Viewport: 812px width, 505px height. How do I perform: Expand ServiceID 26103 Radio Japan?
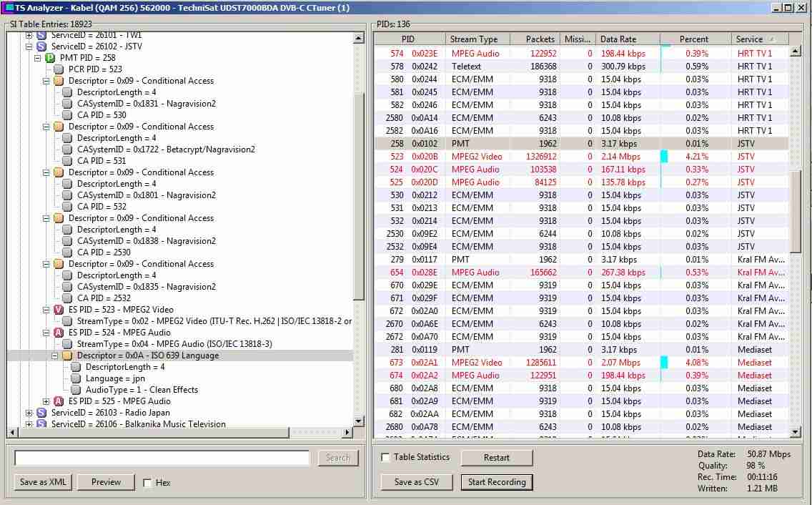(29, 413)
